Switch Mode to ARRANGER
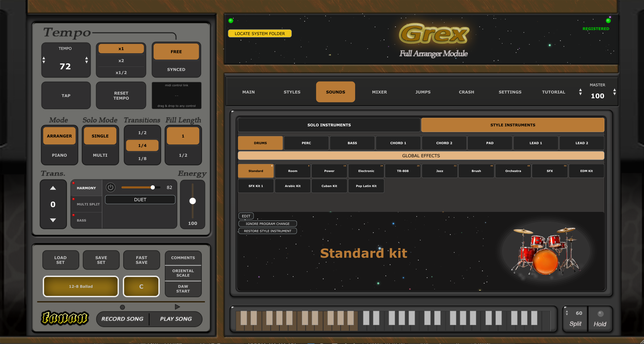 pos(59,136)
